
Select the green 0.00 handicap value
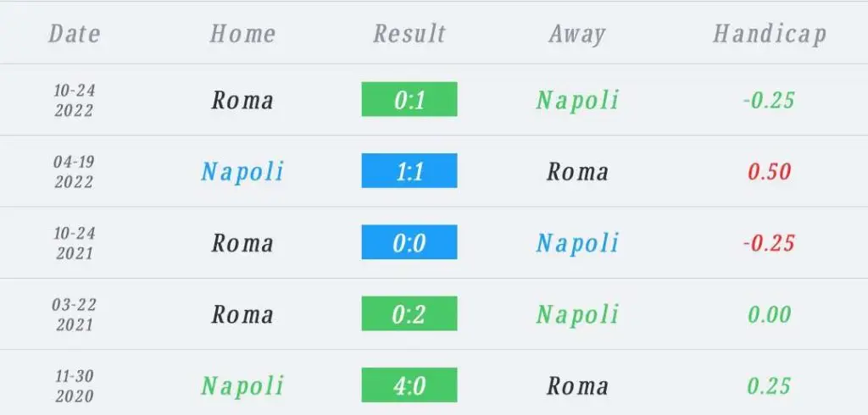point(770,314)
